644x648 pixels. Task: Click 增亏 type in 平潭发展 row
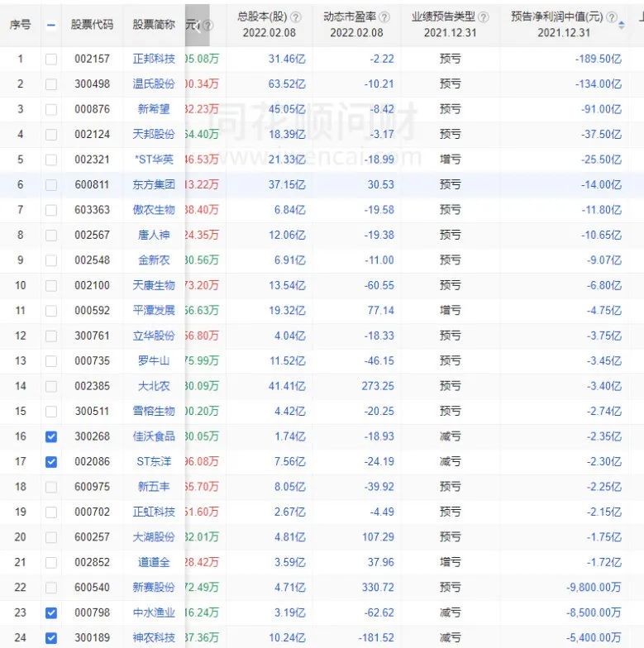click(x=450, y=311)
